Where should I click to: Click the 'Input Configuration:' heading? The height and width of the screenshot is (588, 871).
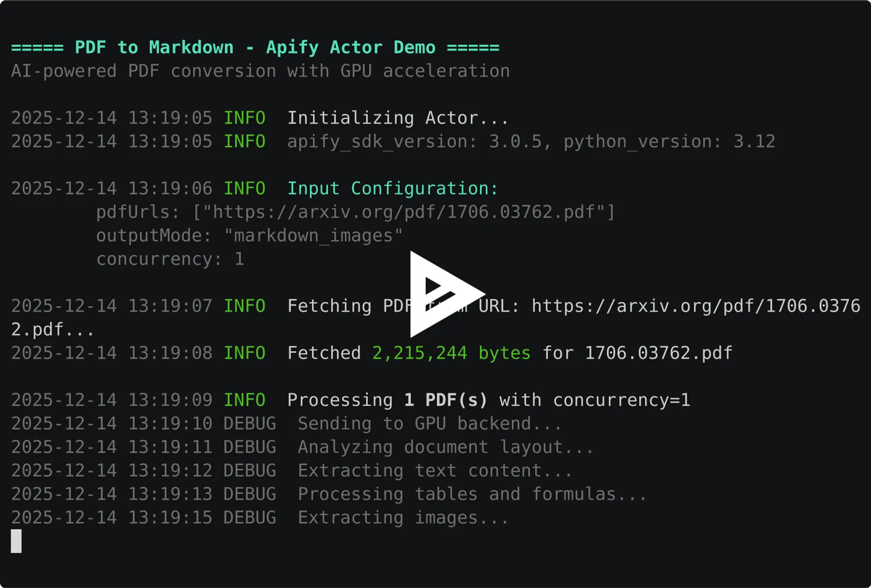point(392,189)
